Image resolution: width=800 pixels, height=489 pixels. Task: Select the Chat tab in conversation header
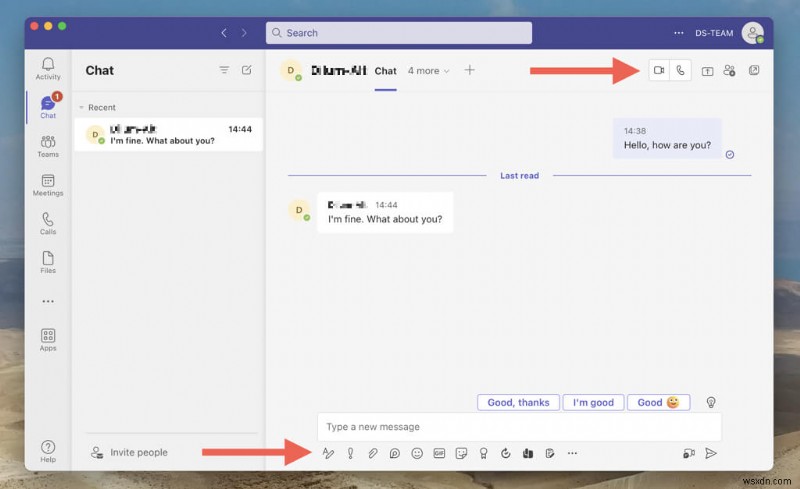tap(385, 71)
